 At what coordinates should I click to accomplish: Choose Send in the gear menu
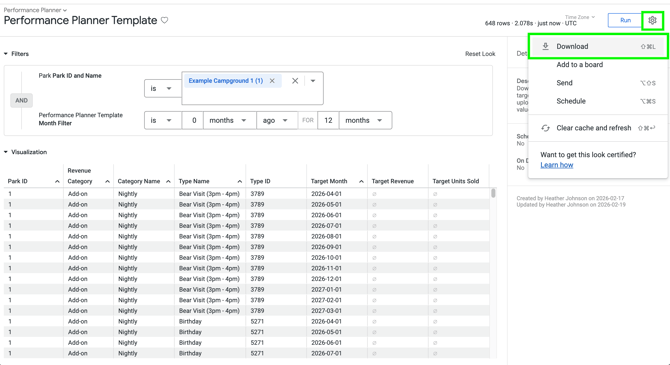coord(598,83)
